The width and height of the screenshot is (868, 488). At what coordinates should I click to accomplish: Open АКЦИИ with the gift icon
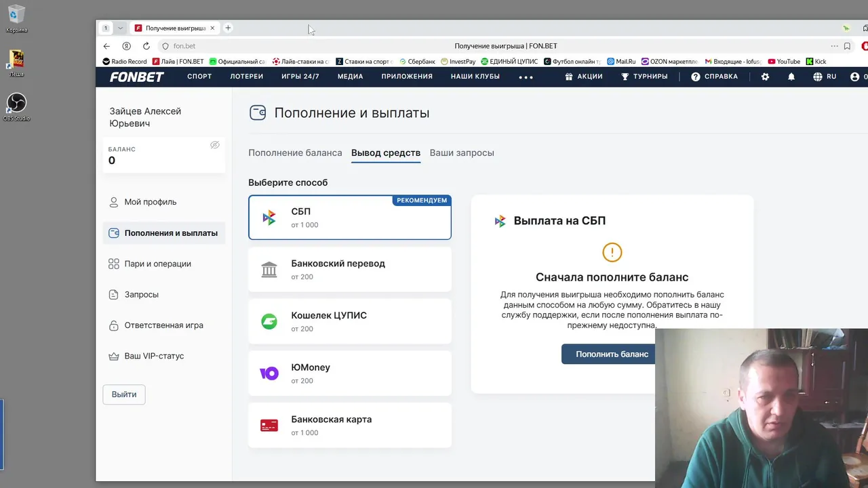tap(584, 77)
